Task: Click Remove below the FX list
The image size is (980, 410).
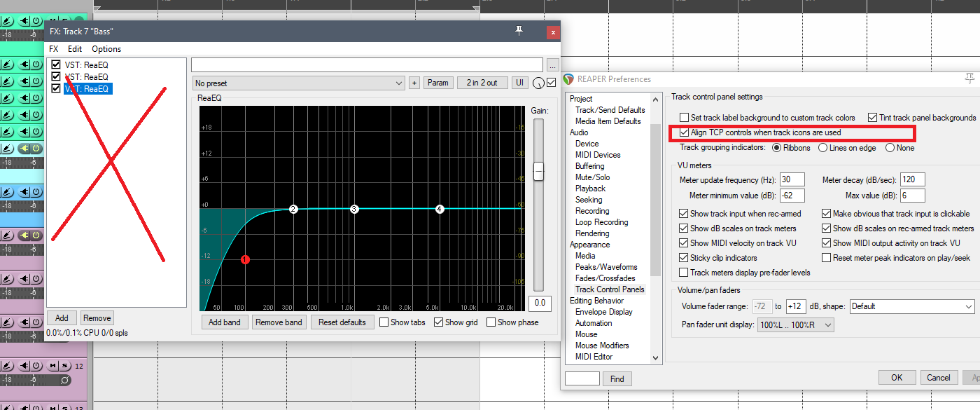Action: [x=97, y=318]
